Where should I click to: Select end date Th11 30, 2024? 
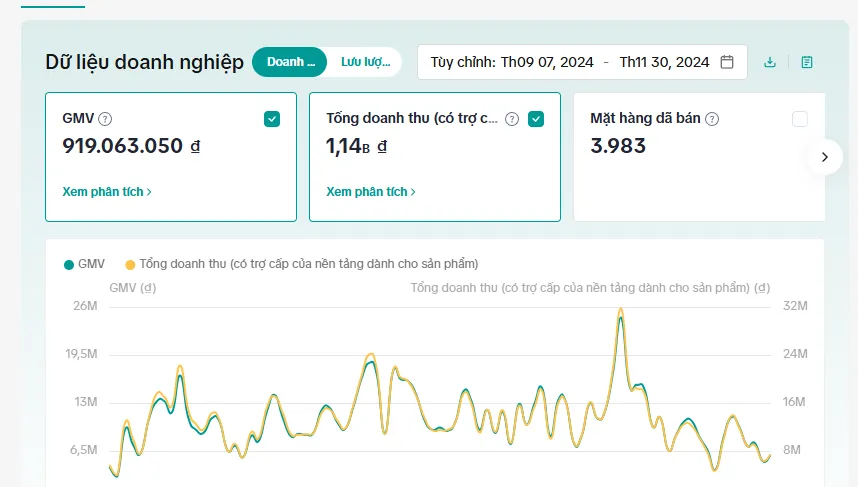(x=664, y=62)
